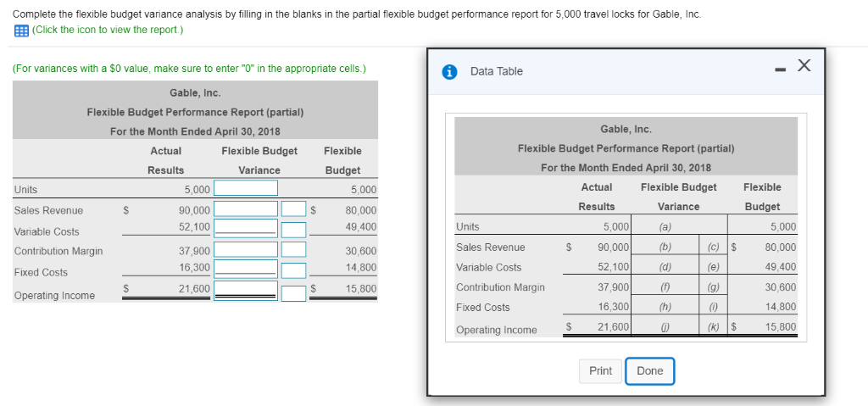Click the 30,600 flexible budget value in left report
Viewport: 868px width, 406px height.
coord(361,250)
